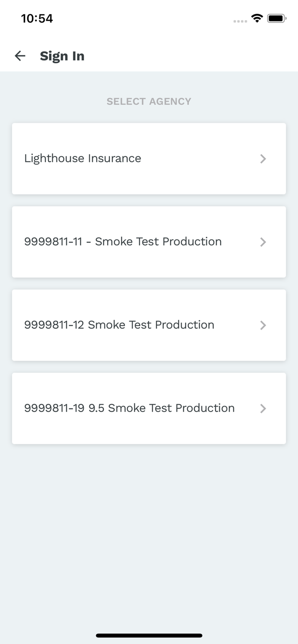Click the arrow on 9999811-19 9.5 Smoke Test Production
The image size is (298, 644).
pyautogui.click(x=263, y=408)
